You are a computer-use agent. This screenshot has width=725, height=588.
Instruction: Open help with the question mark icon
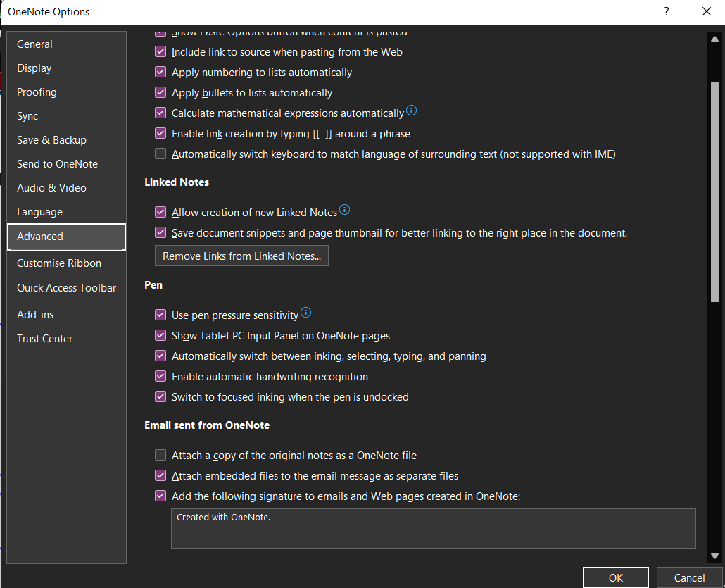click(x=667, y=11)
